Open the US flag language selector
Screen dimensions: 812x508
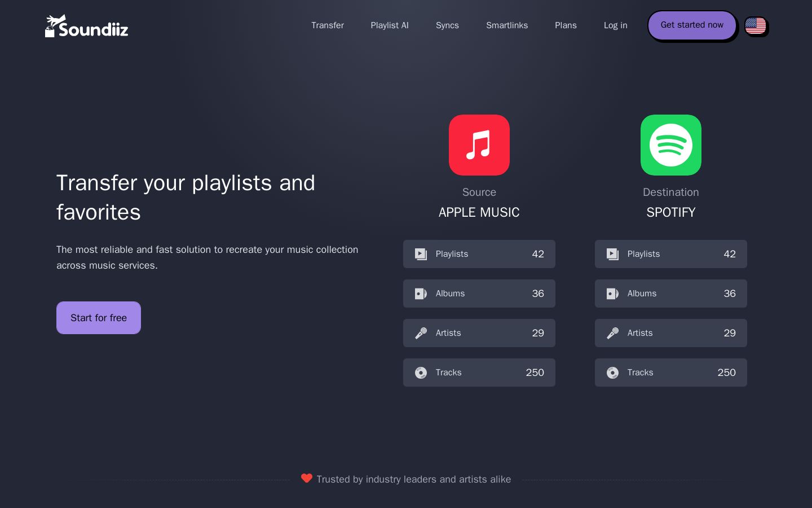(x=756, y=25)
